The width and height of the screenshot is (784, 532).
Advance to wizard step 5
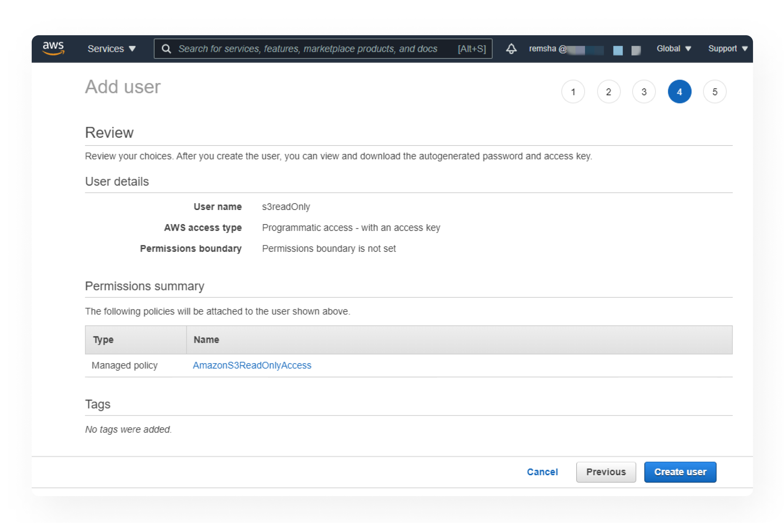pyautogui.click(x=715, y=92)
